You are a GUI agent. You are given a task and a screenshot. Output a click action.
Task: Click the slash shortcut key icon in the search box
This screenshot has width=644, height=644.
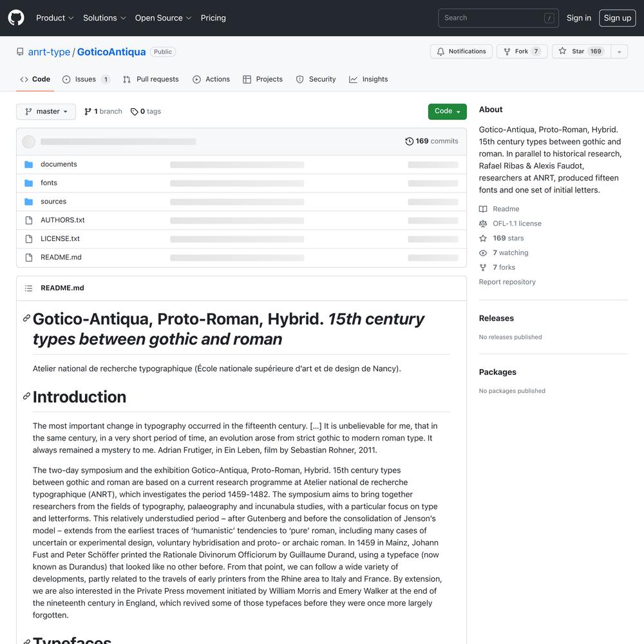[x=549, y=18]
